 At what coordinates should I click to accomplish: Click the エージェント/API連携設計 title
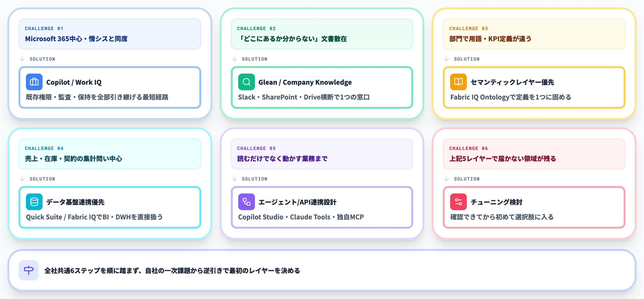pos(297,202)
